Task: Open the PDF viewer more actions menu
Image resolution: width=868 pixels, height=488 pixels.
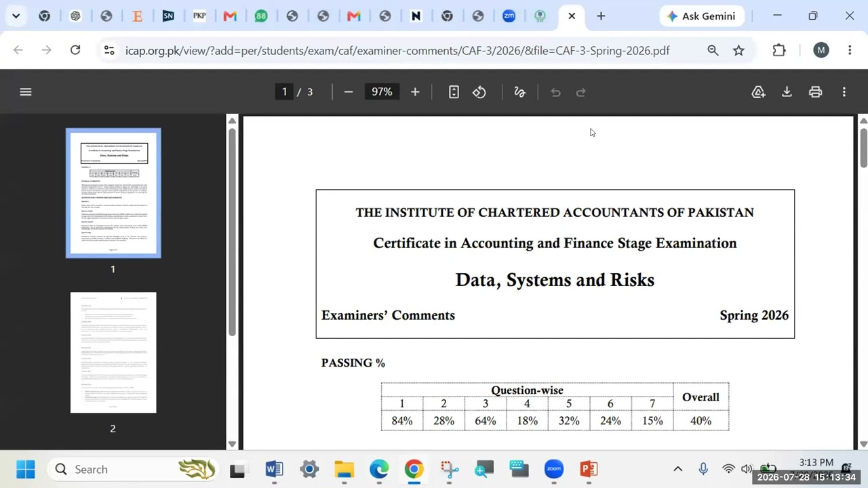Action: 844,92
